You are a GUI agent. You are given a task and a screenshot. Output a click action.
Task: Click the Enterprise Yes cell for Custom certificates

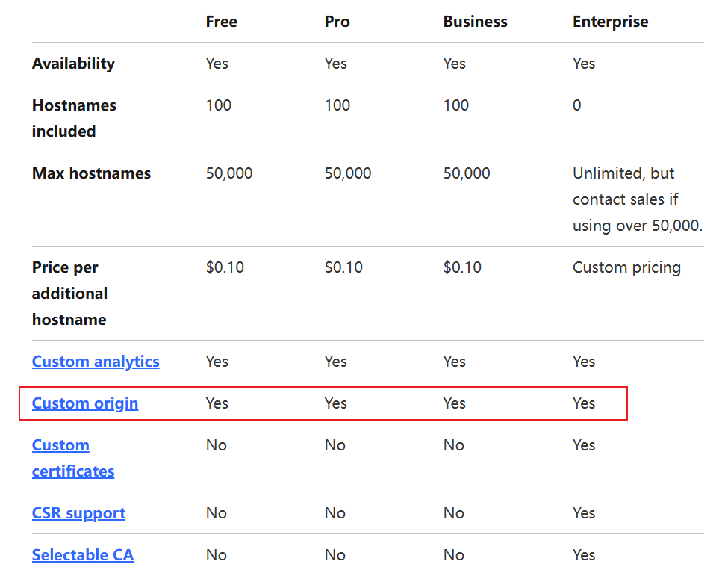click(x=584, y=445)
